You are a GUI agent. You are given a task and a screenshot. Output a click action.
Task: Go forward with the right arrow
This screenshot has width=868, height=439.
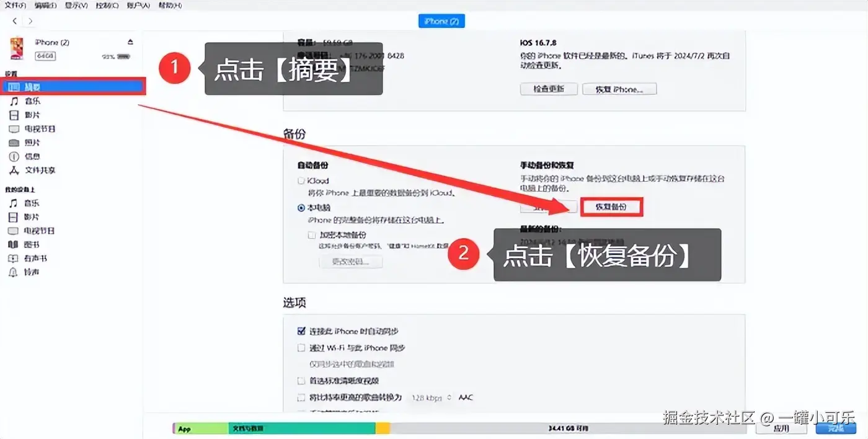click(30, 21)
